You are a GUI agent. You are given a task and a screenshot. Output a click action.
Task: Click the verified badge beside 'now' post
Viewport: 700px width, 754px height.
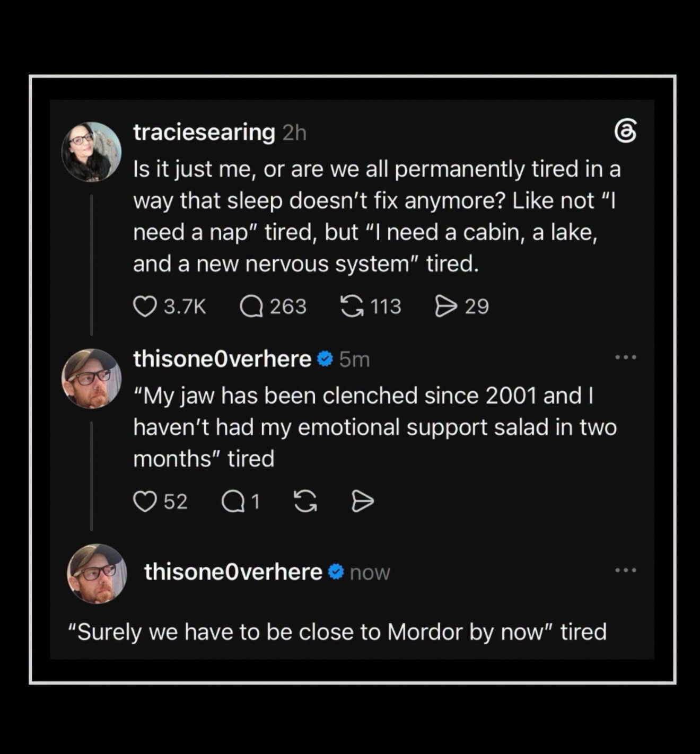pyautogui.click(x=336, y=572)
